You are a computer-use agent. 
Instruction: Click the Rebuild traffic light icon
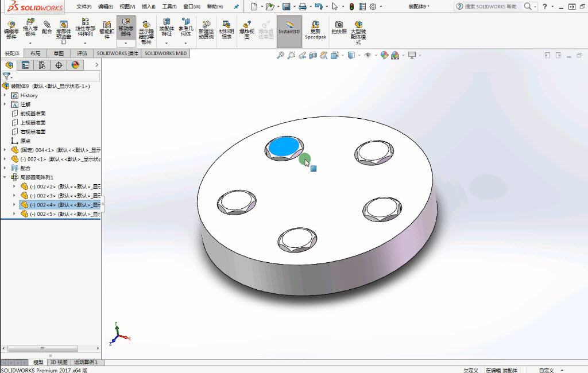click(x=351, y=6)
